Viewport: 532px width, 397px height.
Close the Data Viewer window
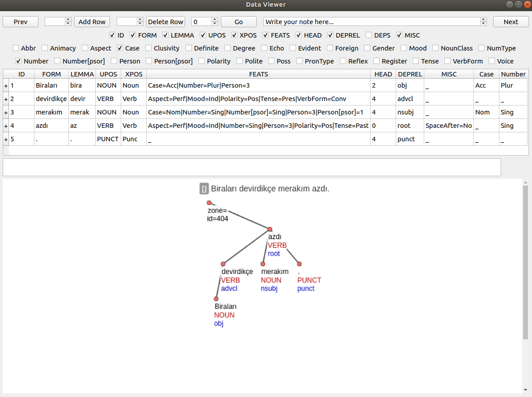pyautogui.click(x=527, y=4)
